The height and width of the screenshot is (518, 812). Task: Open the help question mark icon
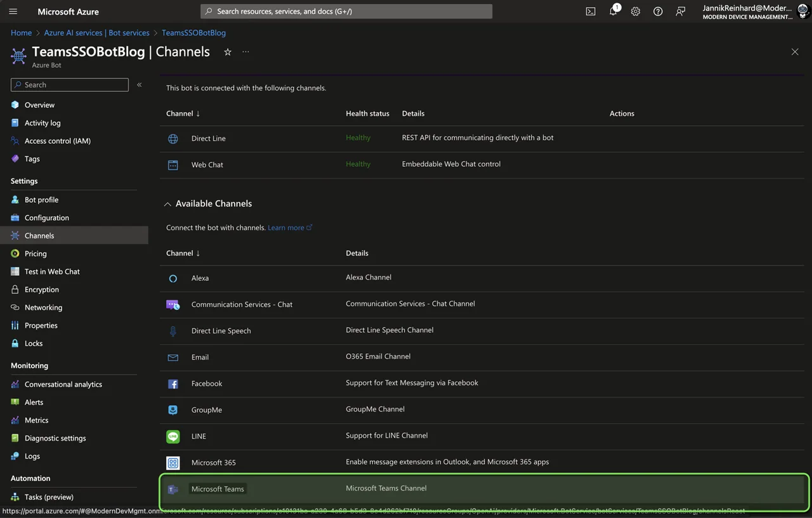(x=658, y=11)
